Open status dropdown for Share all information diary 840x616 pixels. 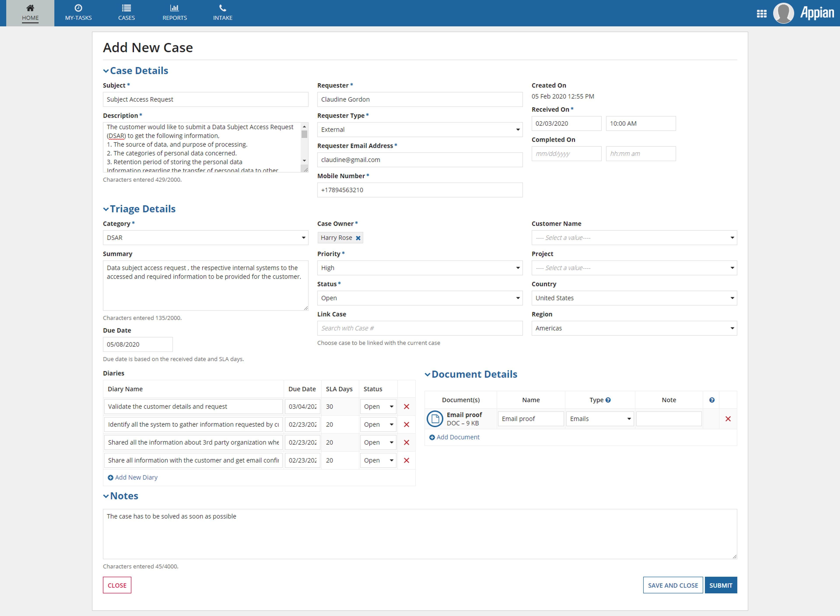378,460
